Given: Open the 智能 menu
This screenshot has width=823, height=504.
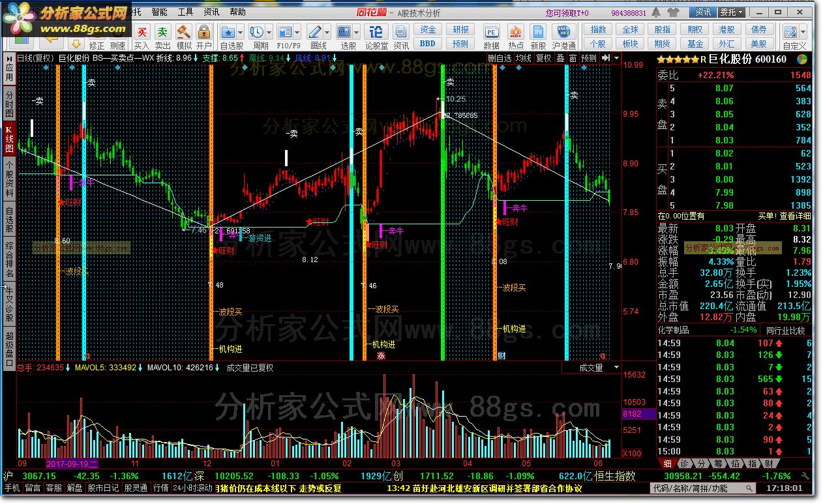Looking at the screenshot, I should [x=159, y=12].
